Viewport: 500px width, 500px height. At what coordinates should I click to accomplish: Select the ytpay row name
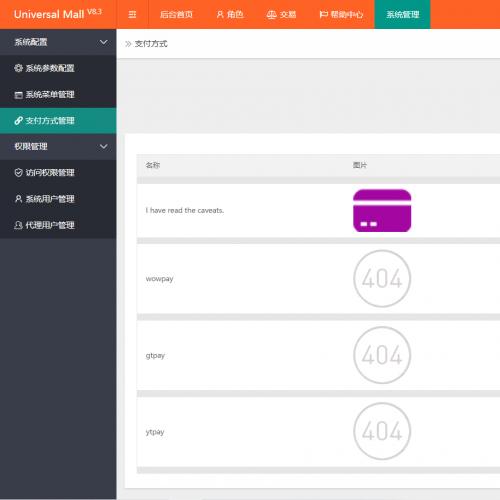pyautogui.click(x=155, y=432)
